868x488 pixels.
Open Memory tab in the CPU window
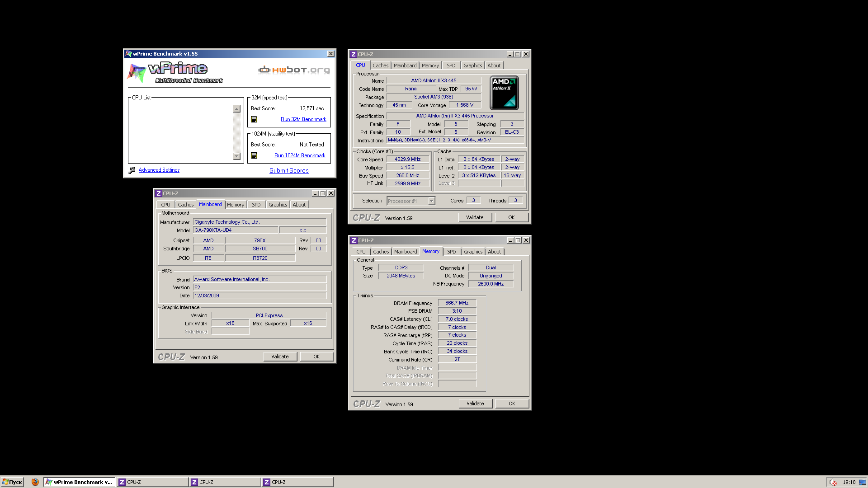point(430,66)
